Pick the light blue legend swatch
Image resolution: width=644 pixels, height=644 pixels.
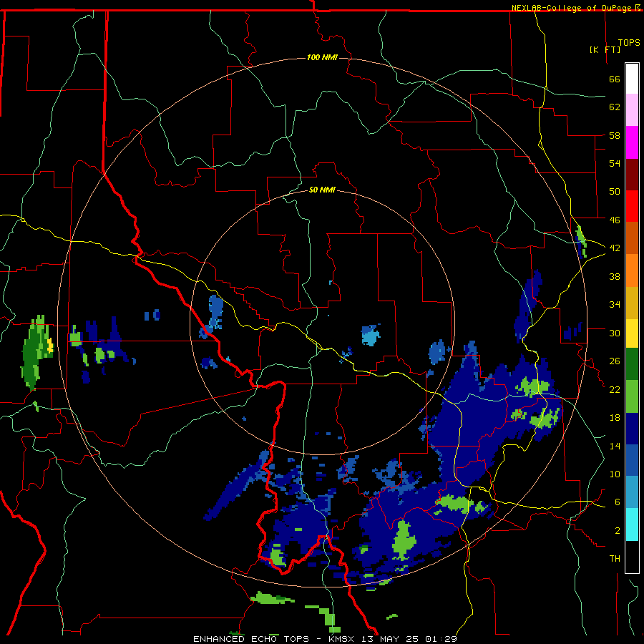click(x=632, y=492)
